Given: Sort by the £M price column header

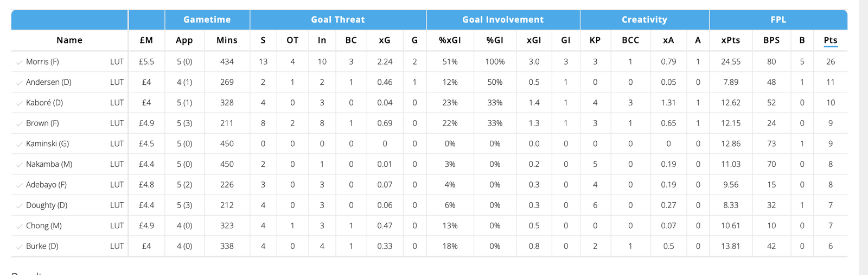Looking at the screenshot, I should 146,40.
